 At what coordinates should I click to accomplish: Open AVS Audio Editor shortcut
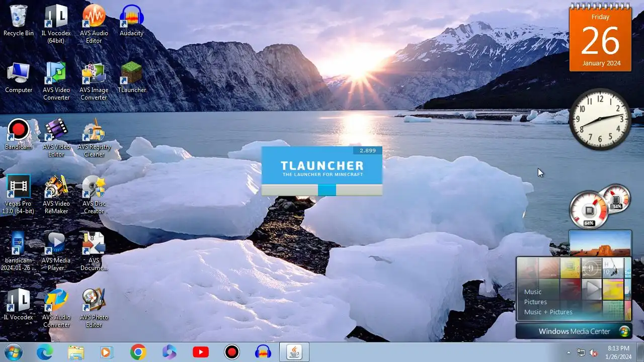[x=94, y=24]
